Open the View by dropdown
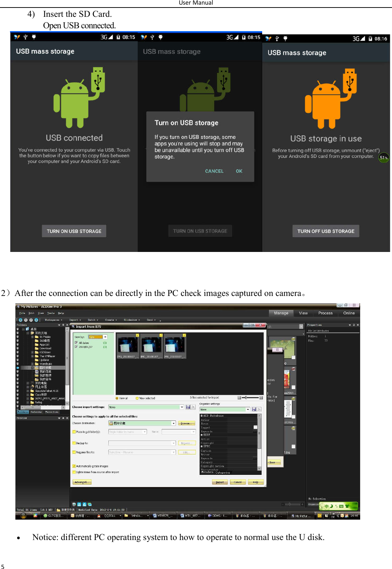 coord(98,337)
